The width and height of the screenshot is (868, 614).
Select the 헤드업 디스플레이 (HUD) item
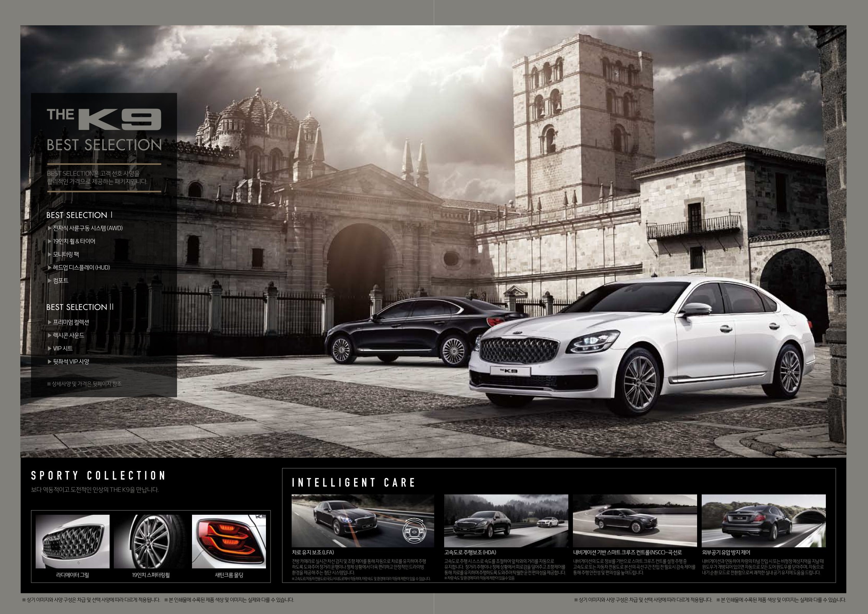click(x=81, y=267)
